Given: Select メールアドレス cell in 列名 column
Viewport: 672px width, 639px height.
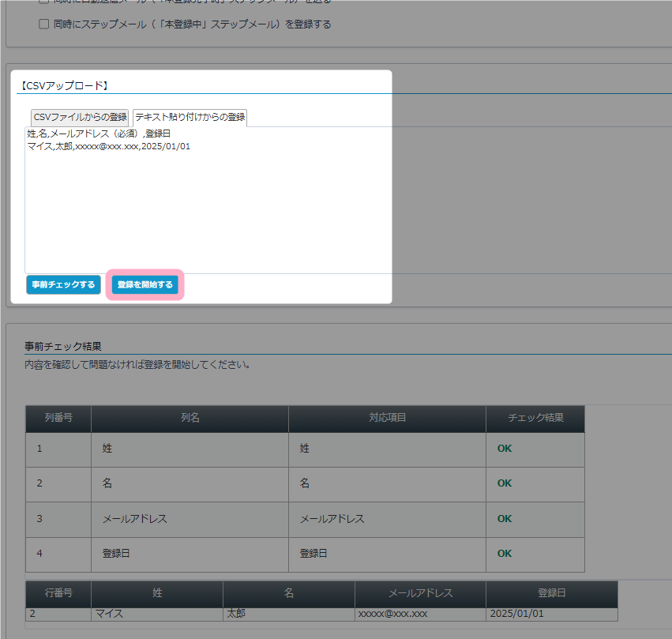Looking at the screenshot, I should [135, 519].
